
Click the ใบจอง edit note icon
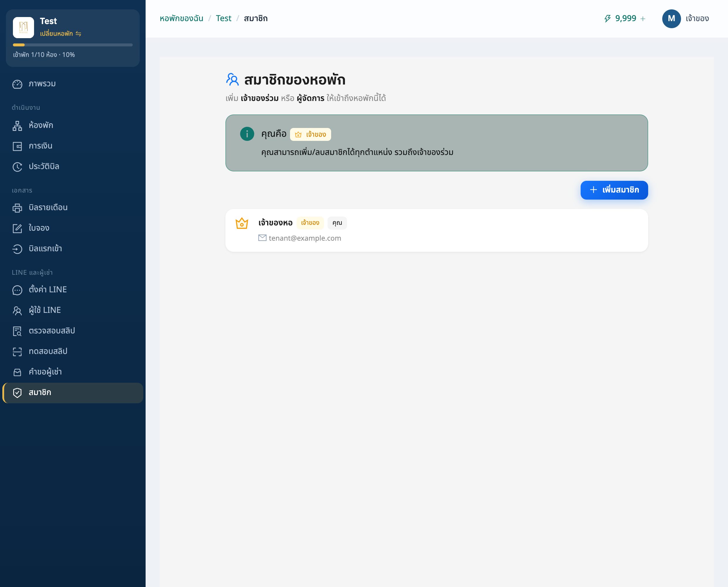pos(17,228)
